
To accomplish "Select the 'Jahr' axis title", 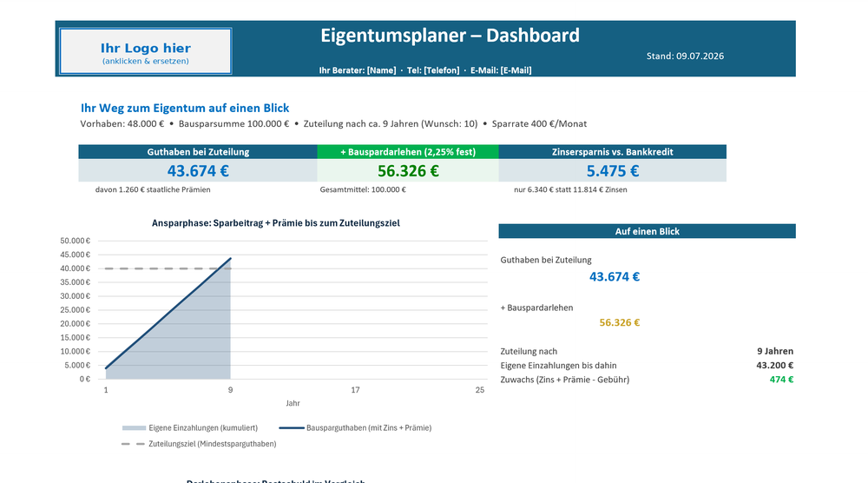I will [293, 403].
